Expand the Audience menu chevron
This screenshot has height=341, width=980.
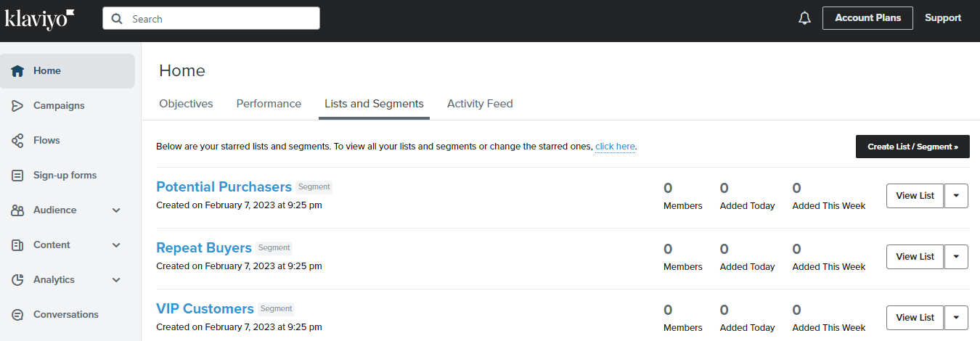pos(116,210)
